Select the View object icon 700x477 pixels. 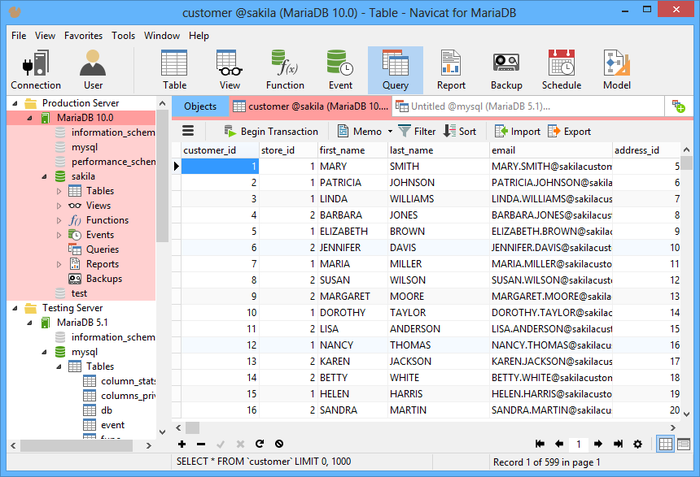coord(229,70)
